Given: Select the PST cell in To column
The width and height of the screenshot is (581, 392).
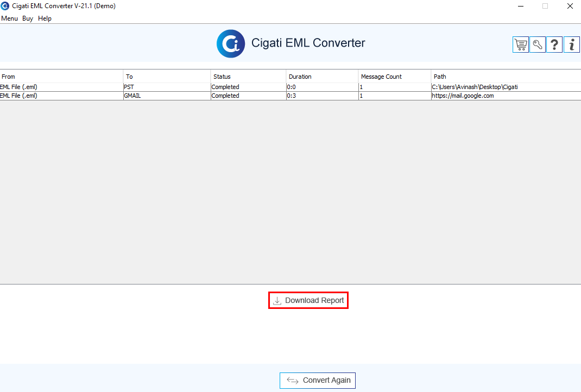Looking at the screenshot, I should pos(167,87).
